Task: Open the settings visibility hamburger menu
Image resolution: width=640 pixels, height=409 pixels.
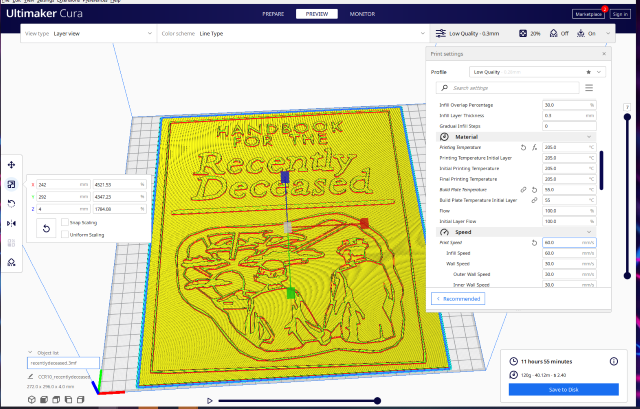Action: pyautogui.click(x=589, y=88)
